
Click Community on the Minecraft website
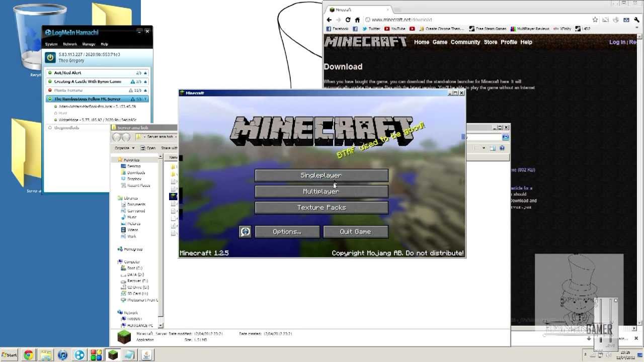[x=465, y=42]
